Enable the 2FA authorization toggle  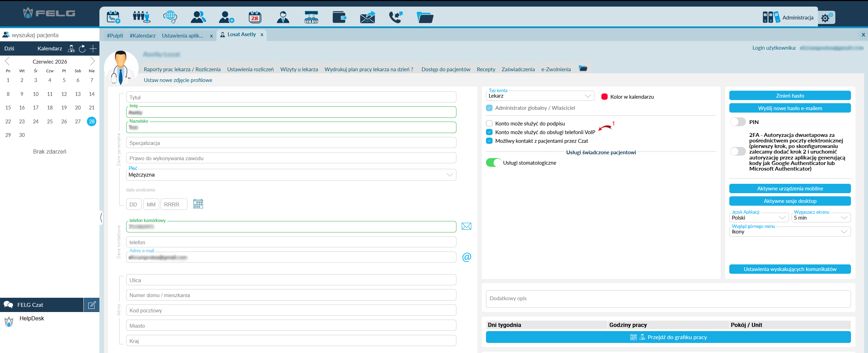(x=738, y=151)
